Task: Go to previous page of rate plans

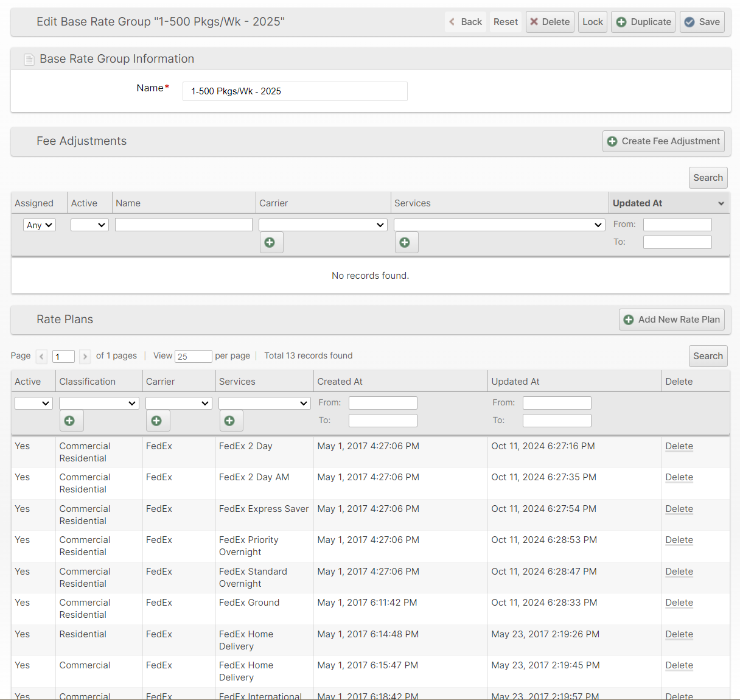Action: coord(41,356)
